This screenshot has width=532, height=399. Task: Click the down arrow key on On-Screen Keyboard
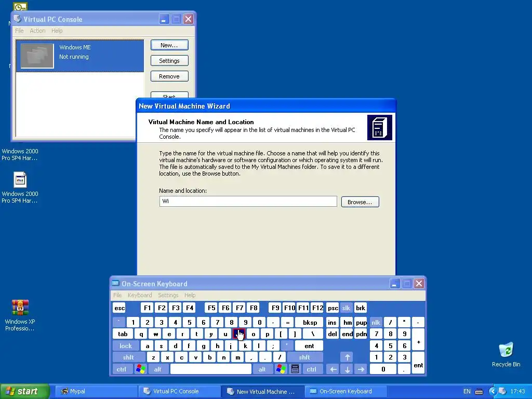tap(347, 369)
